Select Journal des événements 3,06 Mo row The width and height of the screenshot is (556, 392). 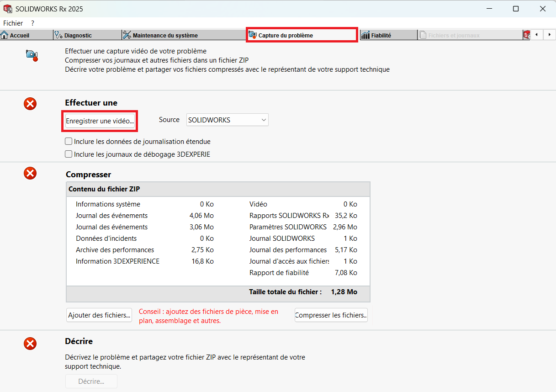145,227
